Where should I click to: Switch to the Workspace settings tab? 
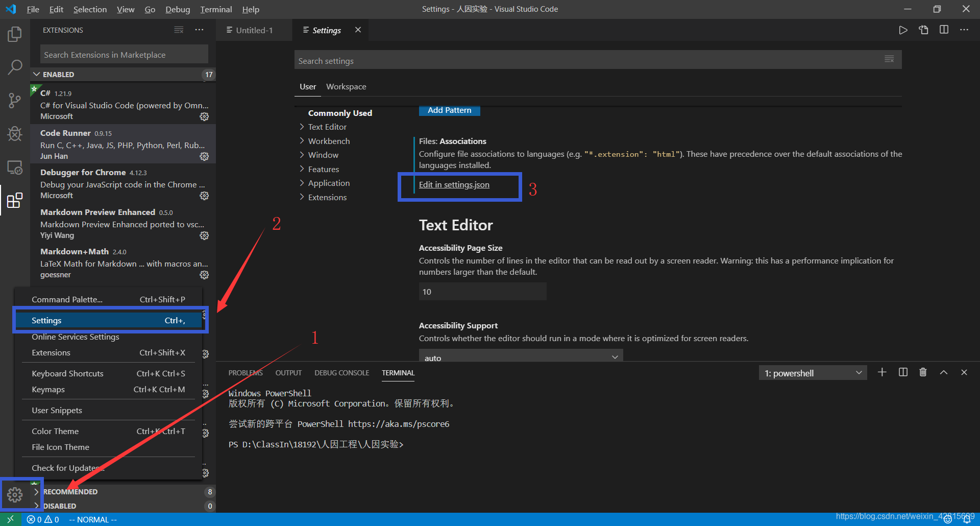click(x=346, y=86)
